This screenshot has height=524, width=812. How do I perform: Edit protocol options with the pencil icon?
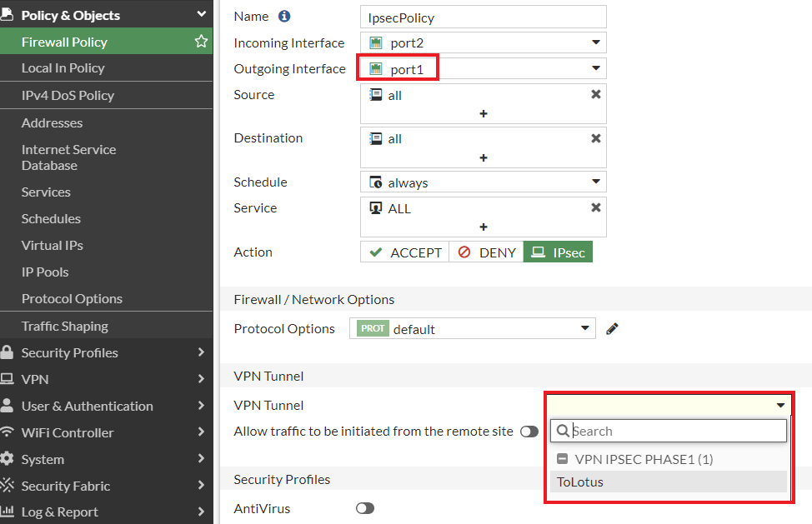click(613, 329)
